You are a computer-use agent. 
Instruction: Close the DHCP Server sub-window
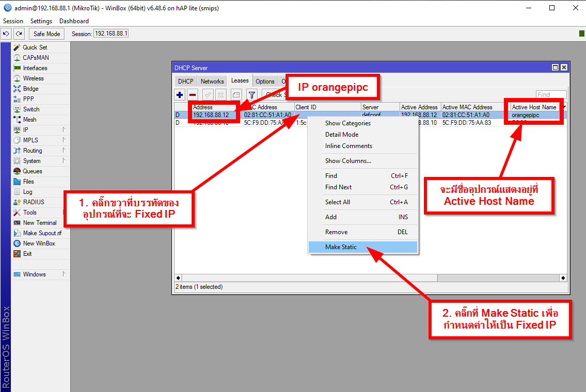pyautogui.click(x=564, y=68)
